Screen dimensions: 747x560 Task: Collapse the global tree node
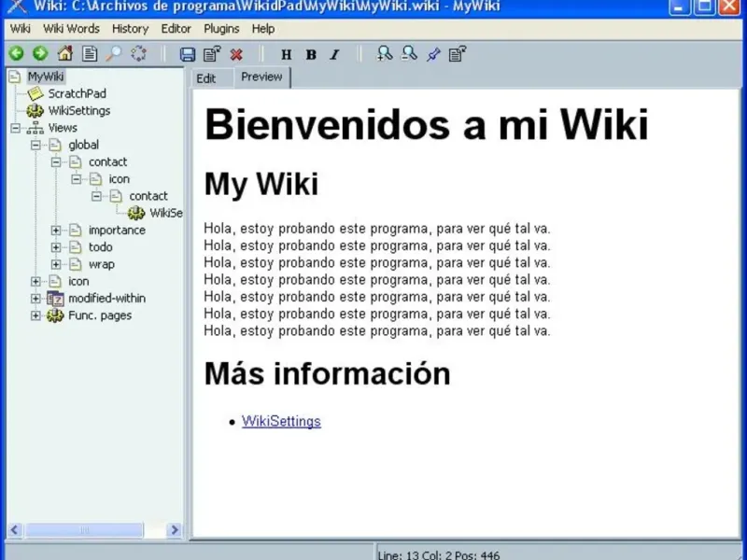[35, 146]
